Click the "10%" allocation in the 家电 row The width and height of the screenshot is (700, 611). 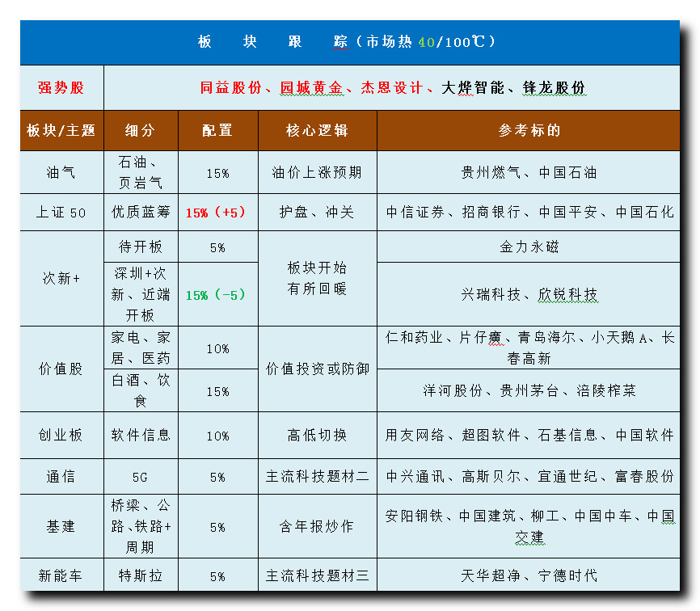click(218, 348)
